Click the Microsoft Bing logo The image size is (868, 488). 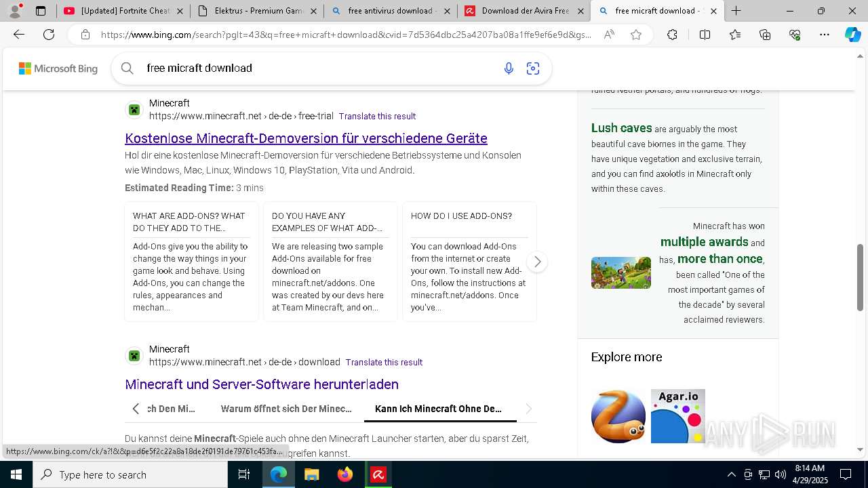click(58, 68)
